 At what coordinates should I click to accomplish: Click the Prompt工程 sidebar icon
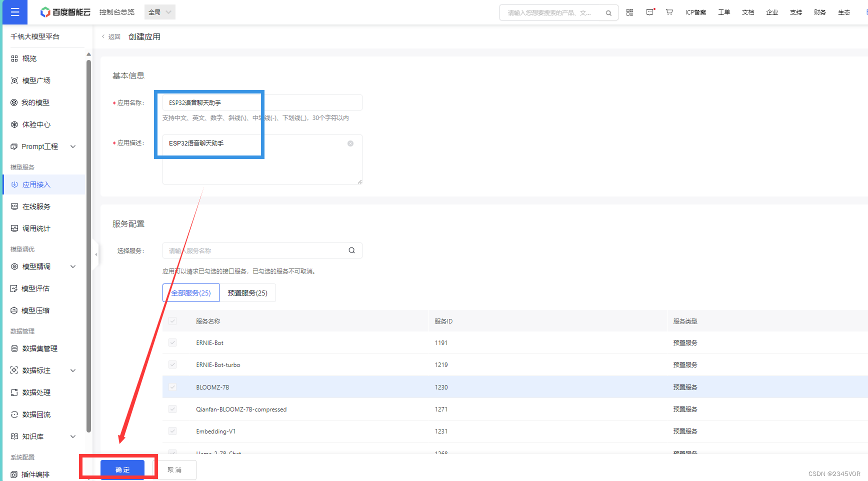click(14, 146)
